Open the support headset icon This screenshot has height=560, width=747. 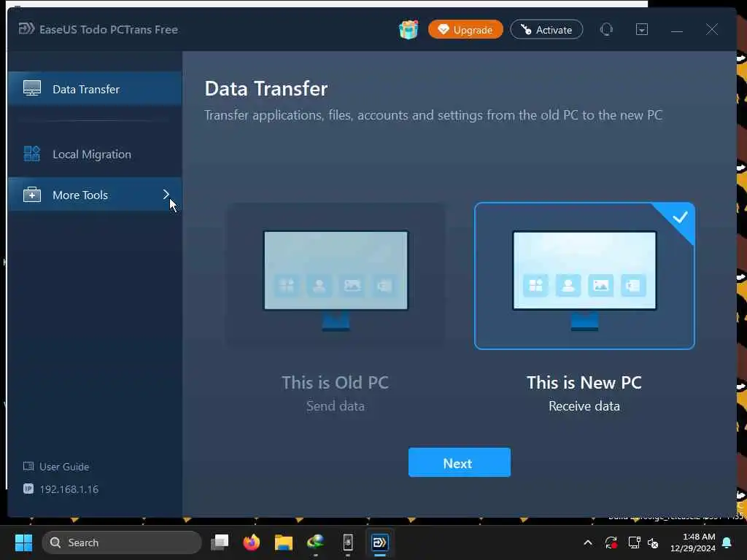pos(606,29)
